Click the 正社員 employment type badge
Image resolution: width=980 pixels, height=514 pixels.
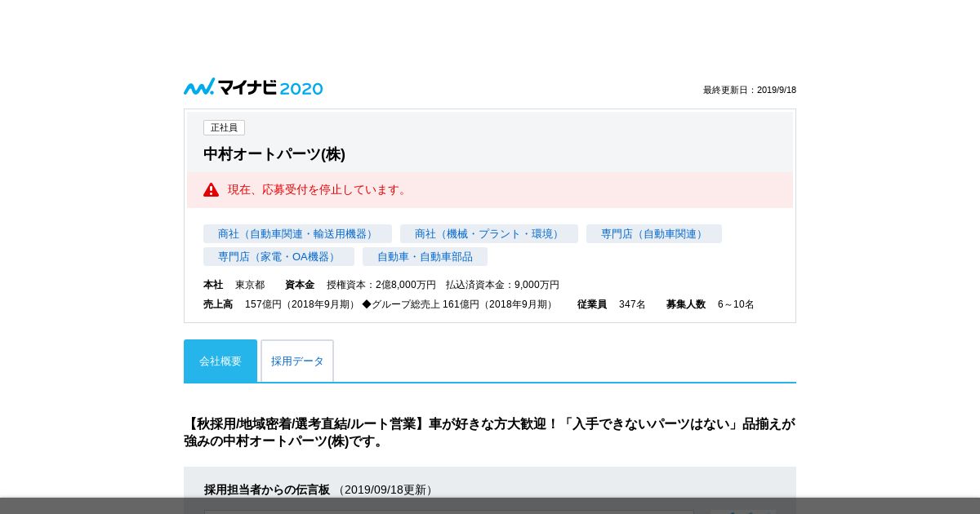pos(224,127)
